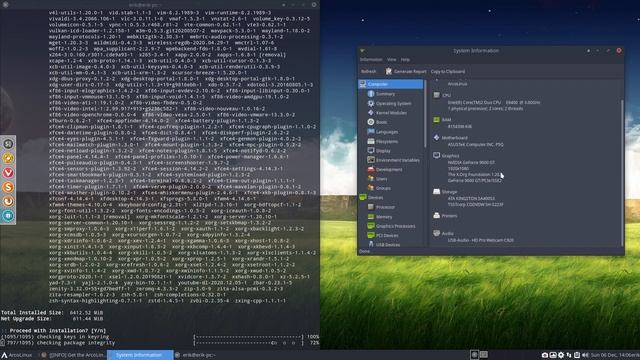Click the Graphics icon in summary pane
This screenshot has height=360, width=640.
436,156
